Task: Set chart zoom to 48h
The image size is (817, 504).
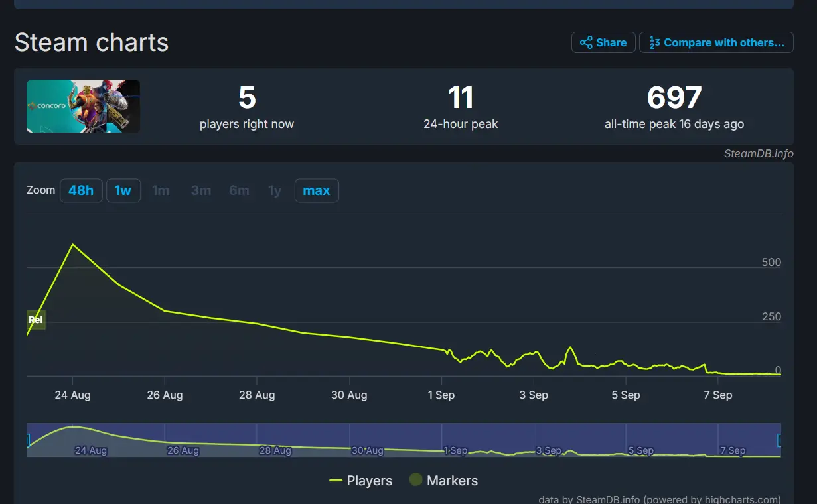Action: 81,190
